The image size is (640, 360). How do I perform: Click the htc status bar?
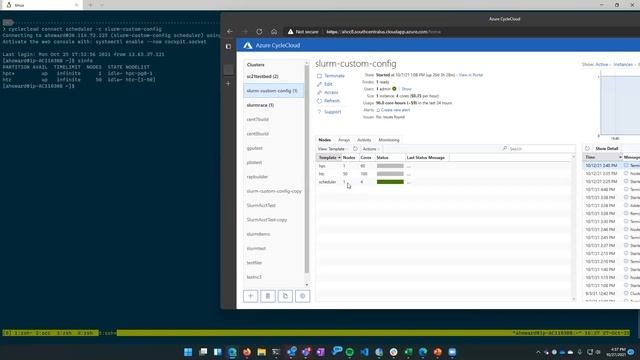(x=390, y=174)
